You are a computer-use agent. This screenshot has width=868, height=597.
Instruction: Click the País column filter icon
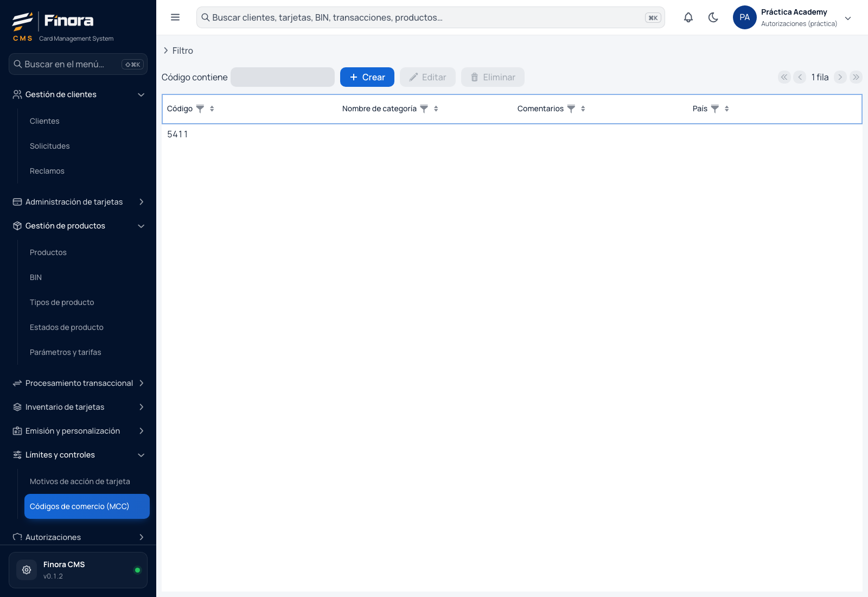(715, 109)
